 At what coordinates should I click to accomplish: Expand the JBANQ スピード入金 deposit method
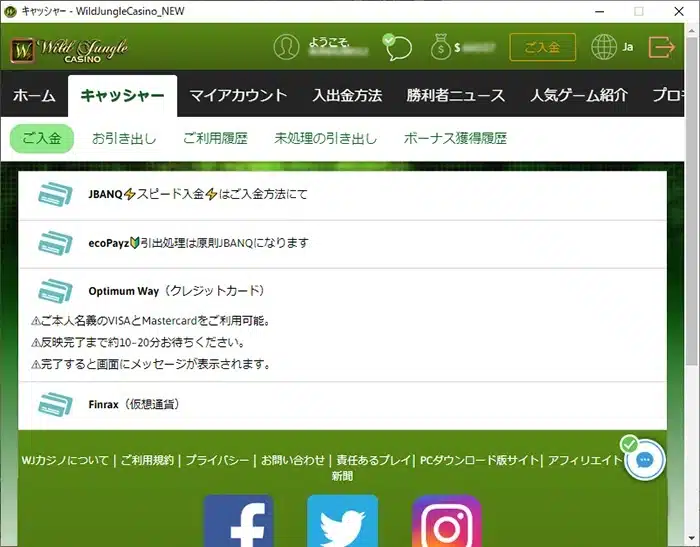click(342, 195)
